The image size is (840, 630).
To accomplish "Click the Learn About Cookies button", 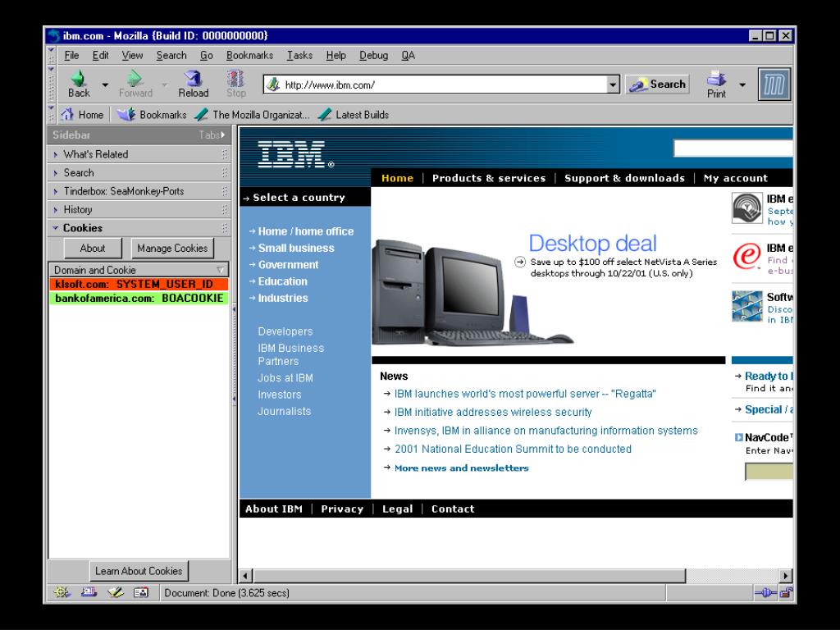I will 139,571.
